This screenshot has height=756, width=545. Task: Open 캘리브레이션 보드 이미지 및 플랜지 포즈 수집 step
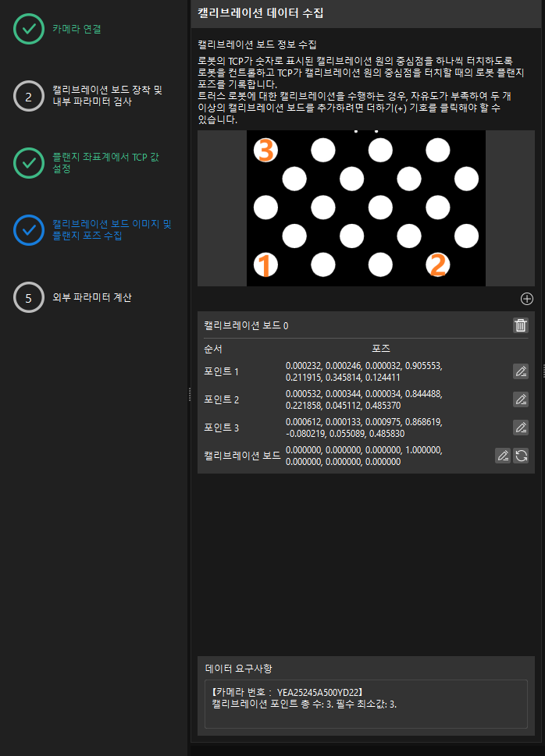coord(112,229)
